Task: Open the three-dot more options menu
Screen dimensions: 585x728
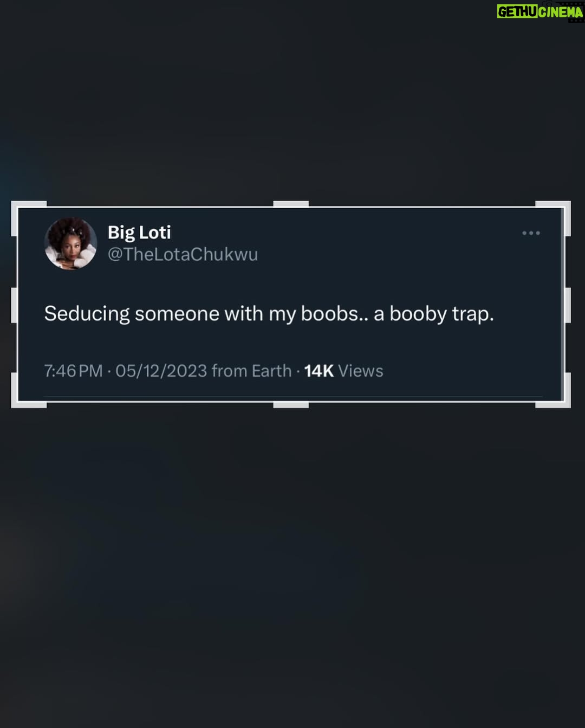Action: [531, 233]
